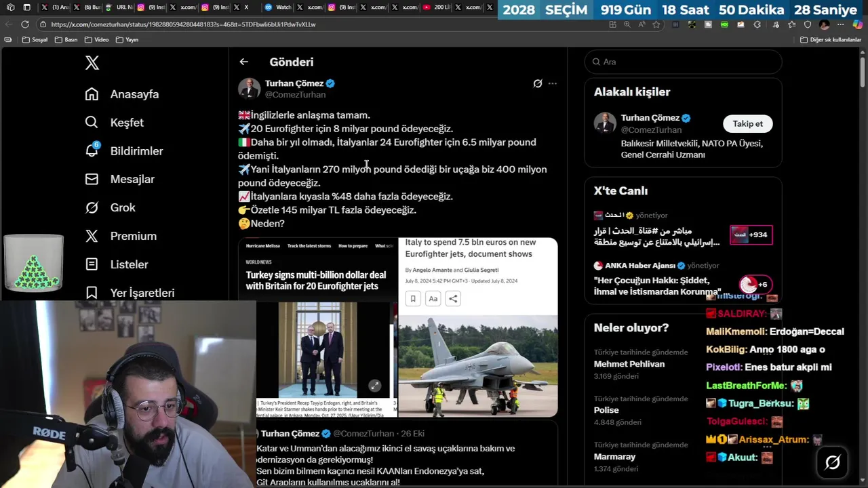This screenshot has width=868, height=488.
Task: Open Mesajlar messages
Action: pos(120,180)
